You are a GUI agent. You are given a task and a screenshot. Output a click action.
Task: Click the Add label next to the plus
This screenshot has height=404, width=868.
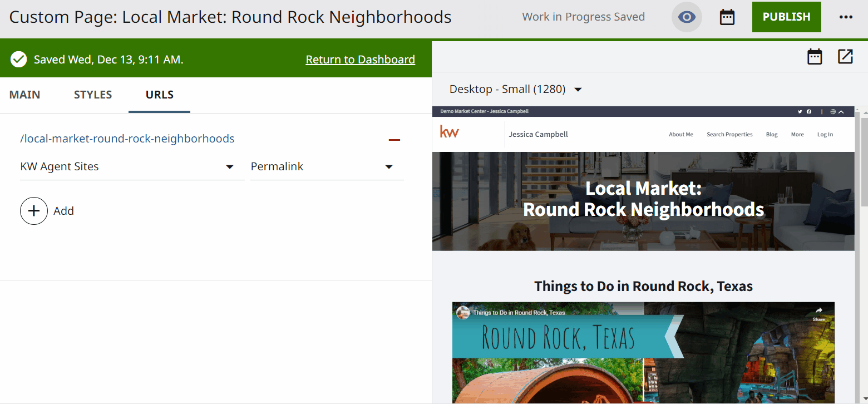pos(64,211)
